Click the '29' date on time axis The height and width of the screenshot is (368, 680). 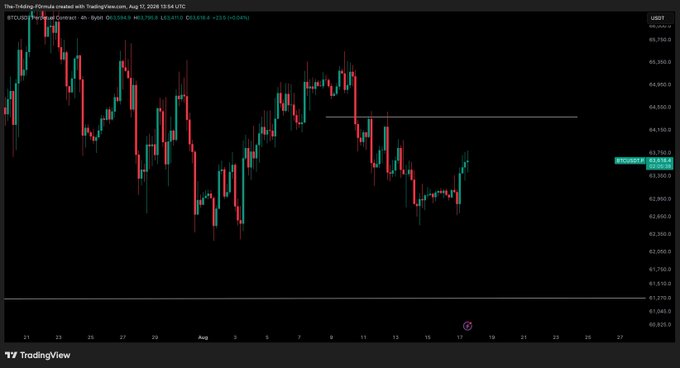tap(155, 337)
